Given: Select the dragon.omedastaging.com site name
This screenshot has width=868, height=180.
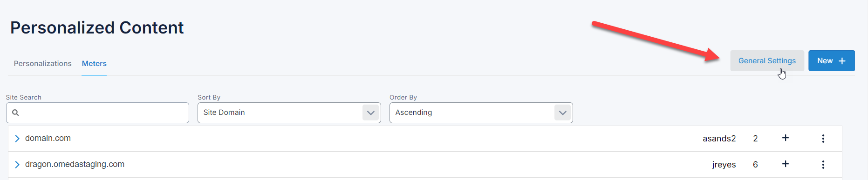Looking at the screenshot, I should pos(75,164).
